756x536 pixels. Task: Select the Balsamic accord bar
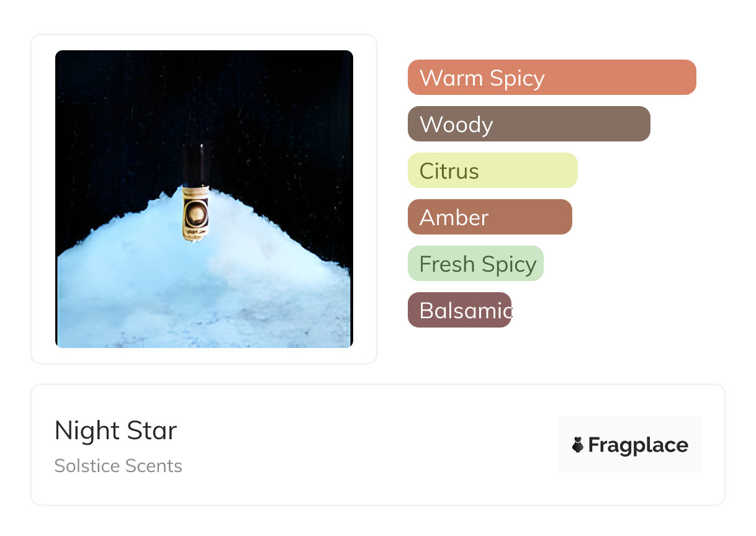pos(459,310)
